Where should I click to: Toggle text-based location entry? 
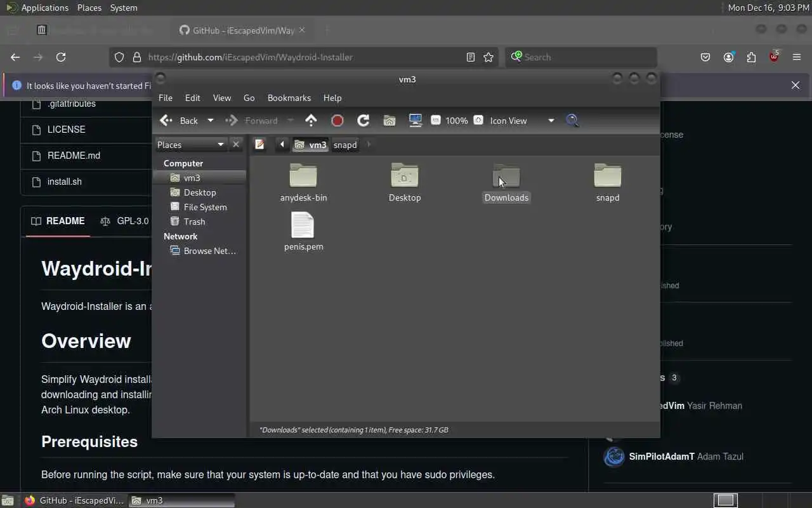(259, 145)
